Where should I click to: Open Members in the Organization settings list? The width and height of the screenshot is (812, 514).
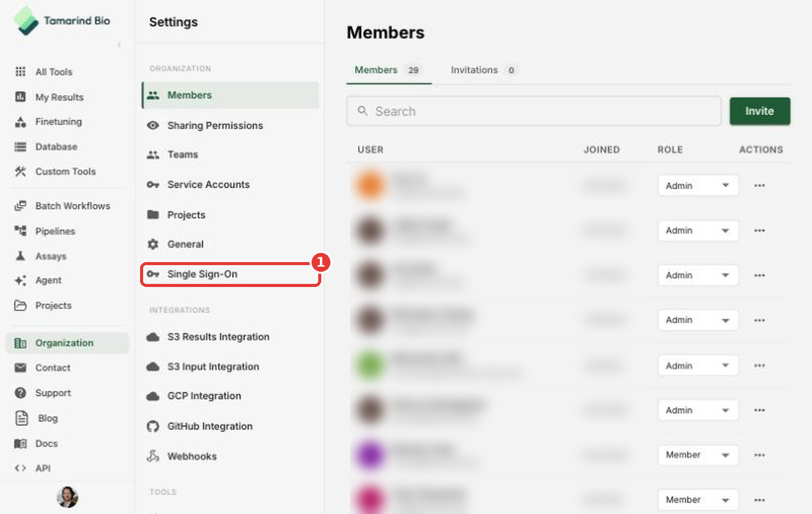[x=230, y=95]
